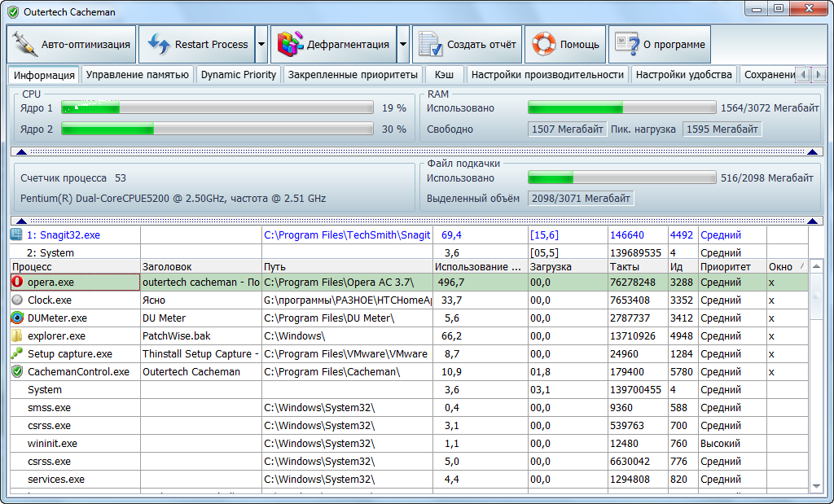834x504 pixels.
Task: Sort by the Путь column header
Action: (x=347, y=266)
